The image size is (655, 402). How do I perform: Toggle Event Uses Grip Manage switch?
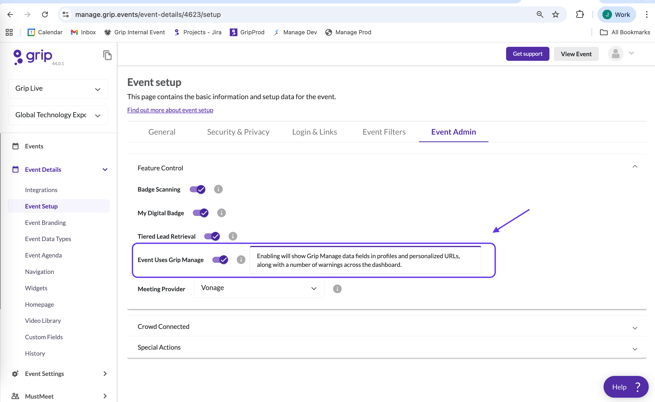(220, 260)
